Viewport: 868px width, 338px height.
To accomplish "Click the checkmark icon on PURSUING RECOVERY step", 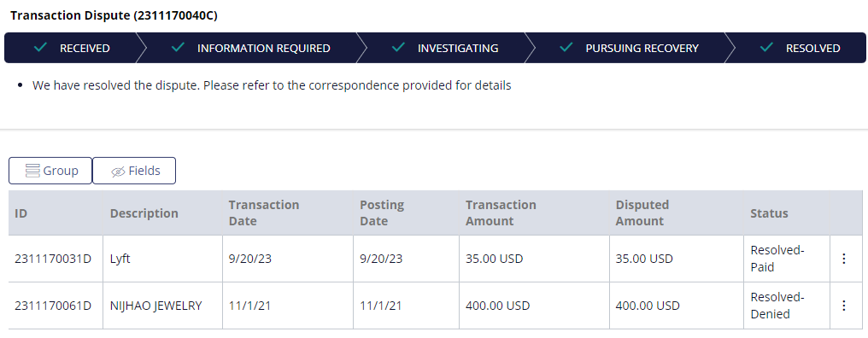I will (x=566, y=48).
